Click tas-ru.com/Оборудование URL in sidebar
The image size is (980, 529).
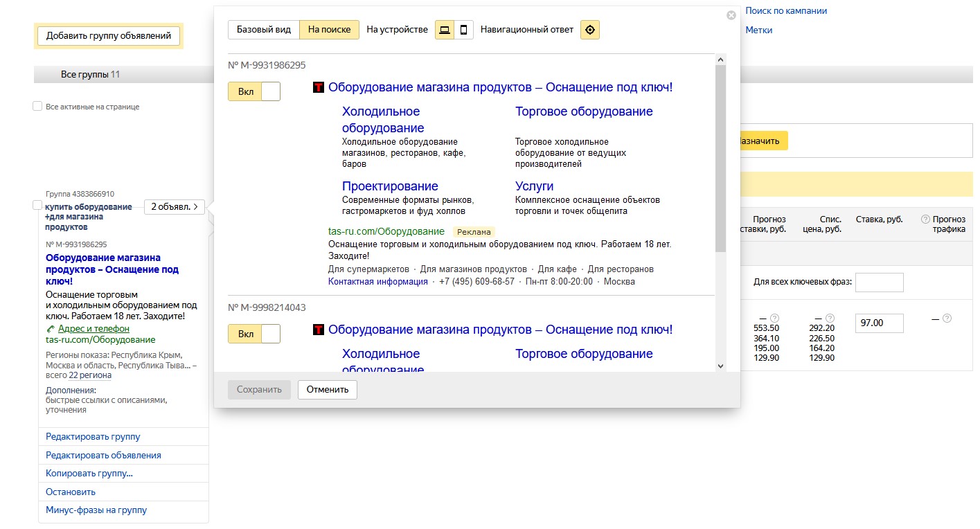[100, 340]
